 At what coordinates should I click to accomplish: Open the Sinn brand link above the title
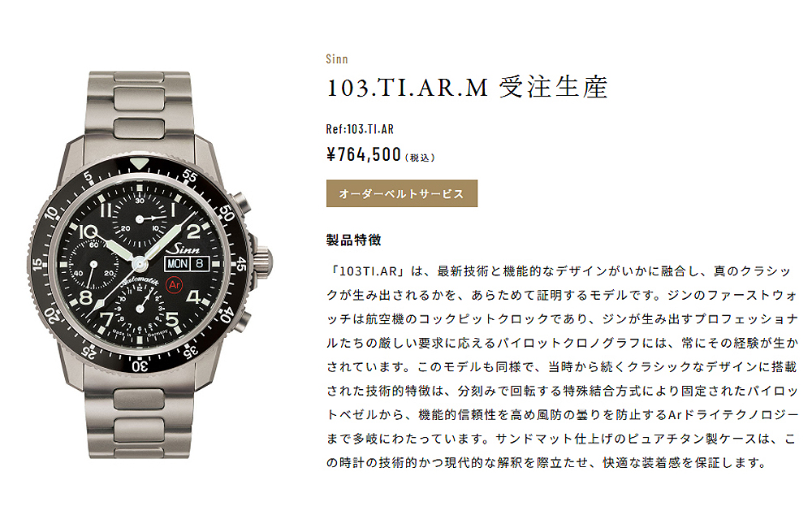[337, 59]
